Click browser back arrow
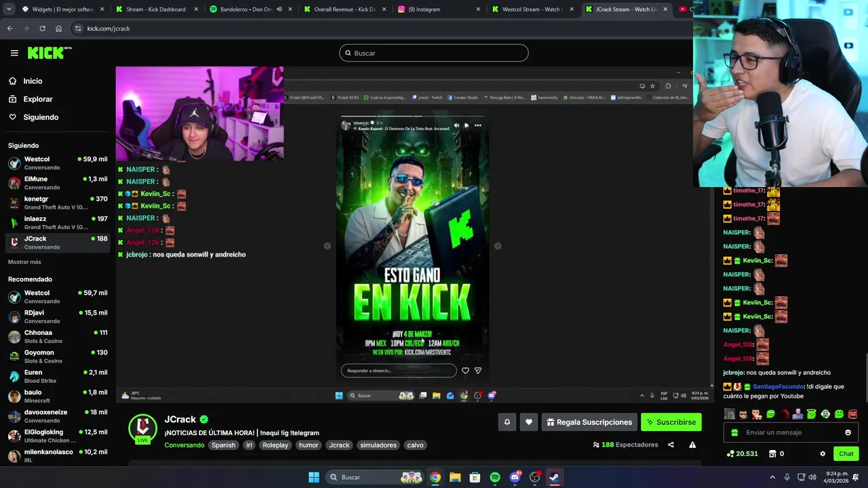Viewport: 868px width, 488px height. [x=9, y=28]
